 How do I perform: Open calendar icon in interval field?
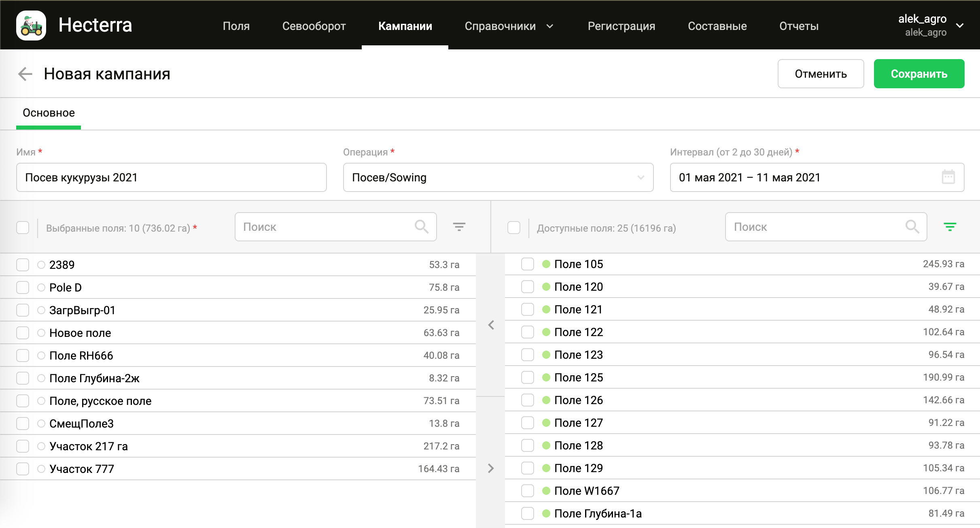pos(948,177)
